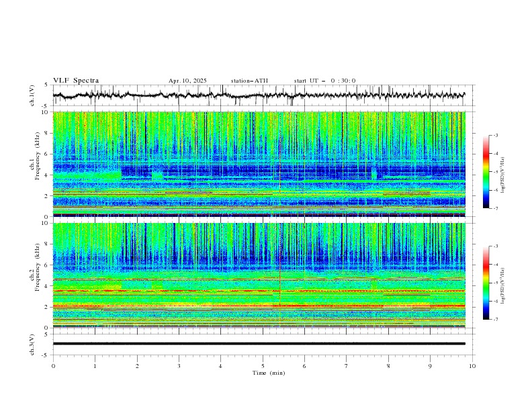Image resolution: width=532 pixels, height=411 pixels.
Task: Click ch.1 color bar tick label '-7'
Action: (495, 208)
